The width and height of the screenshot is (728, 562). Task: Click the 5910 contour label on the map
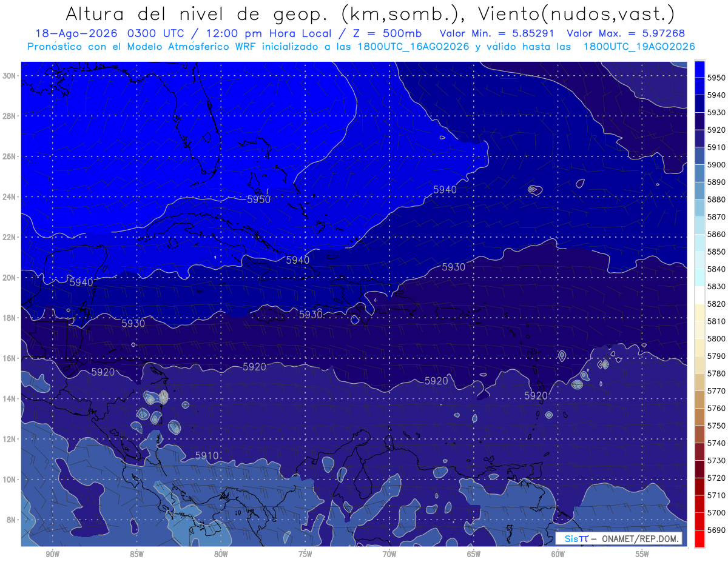coord(207,455)
